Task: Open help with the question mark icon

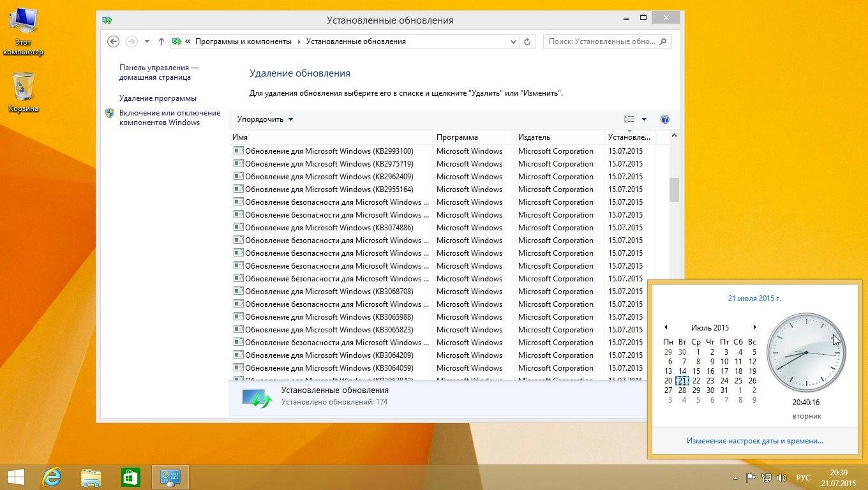Action: coord(665,119)
